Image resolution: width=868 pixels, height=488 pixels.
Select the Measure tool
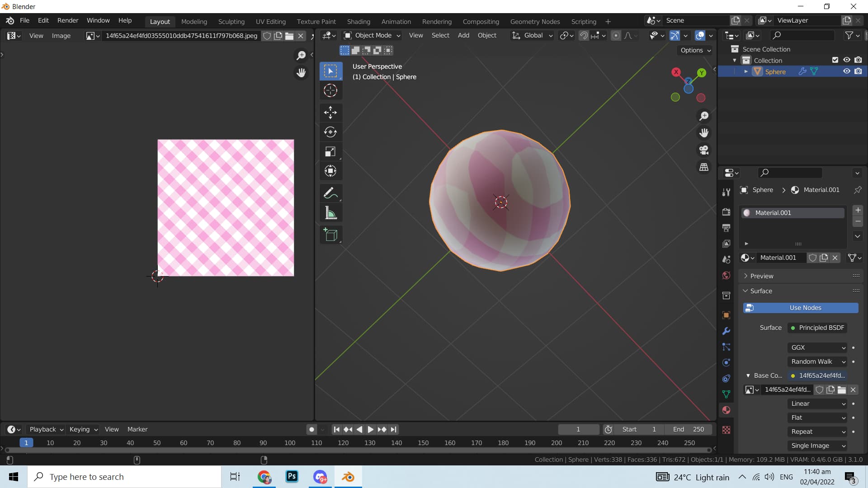330,213
